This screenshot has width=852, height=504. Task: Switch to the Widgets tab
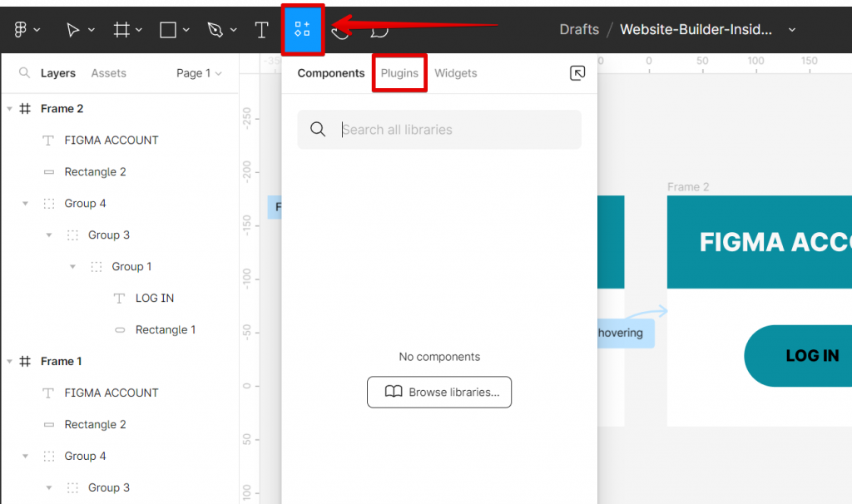click(x=455, y=73)
